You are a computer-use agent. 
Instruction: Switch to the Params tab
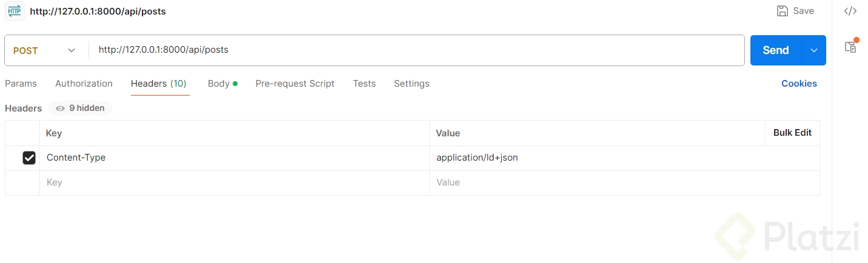(21, 84)
